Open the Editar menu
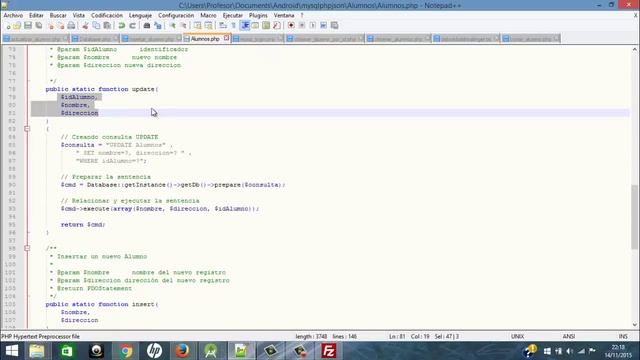 coord(36,15)
